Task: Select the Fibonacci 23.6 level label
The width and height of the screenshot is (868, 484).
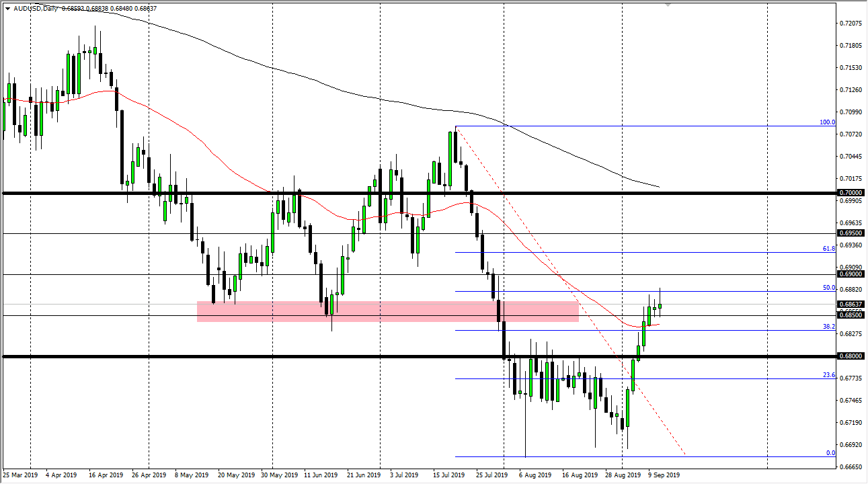Action: click(x=828, y=375)
